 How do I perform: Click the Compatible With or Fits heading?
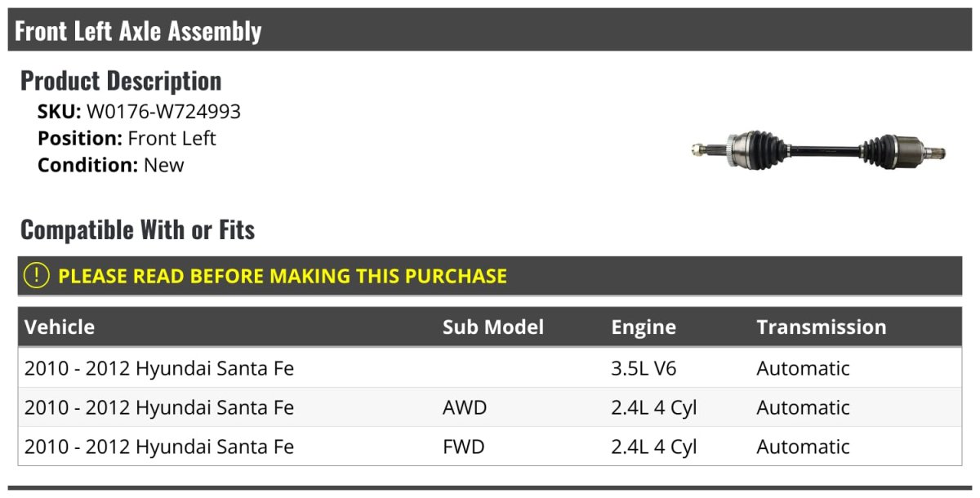(x=137, y=230)
